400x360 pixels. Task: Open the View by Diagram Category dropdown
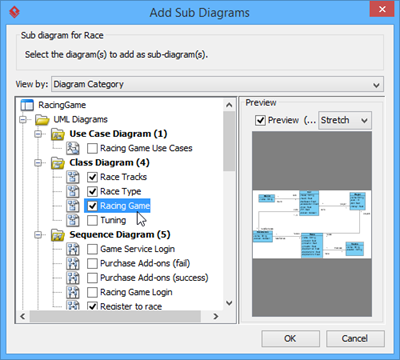[x=218, y=84]
